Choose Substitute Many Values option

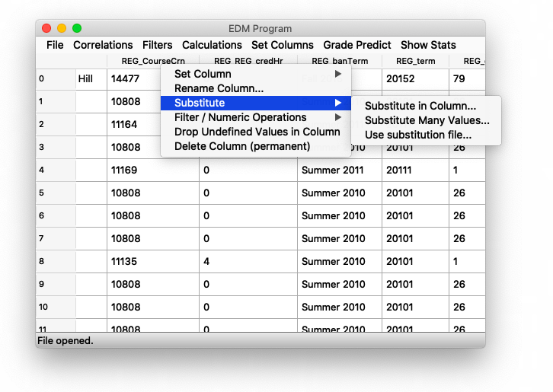click(427, 120)
